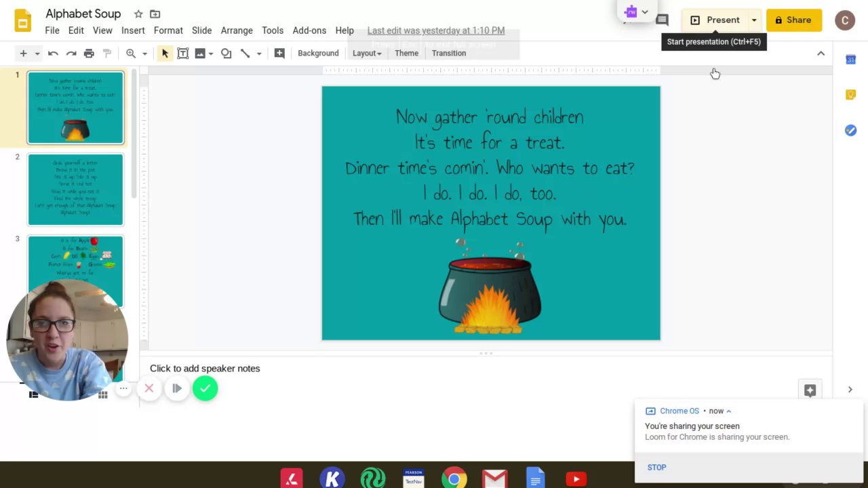This screenshot has height=488, width=868.
Task: Cancel Loom recording with red X
Action: point(149,388)
